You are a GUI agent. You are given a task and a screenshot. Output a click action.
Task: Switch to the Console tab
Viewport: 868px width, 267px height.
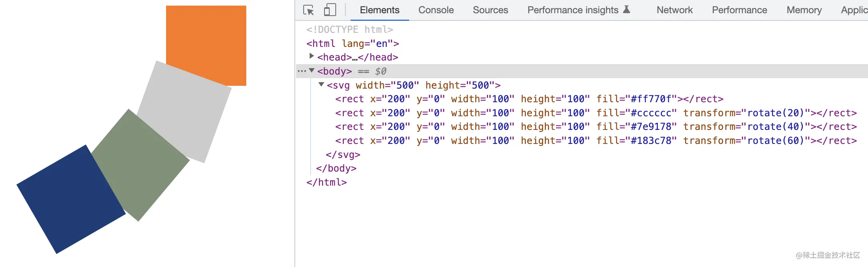(x=436, y=10)
